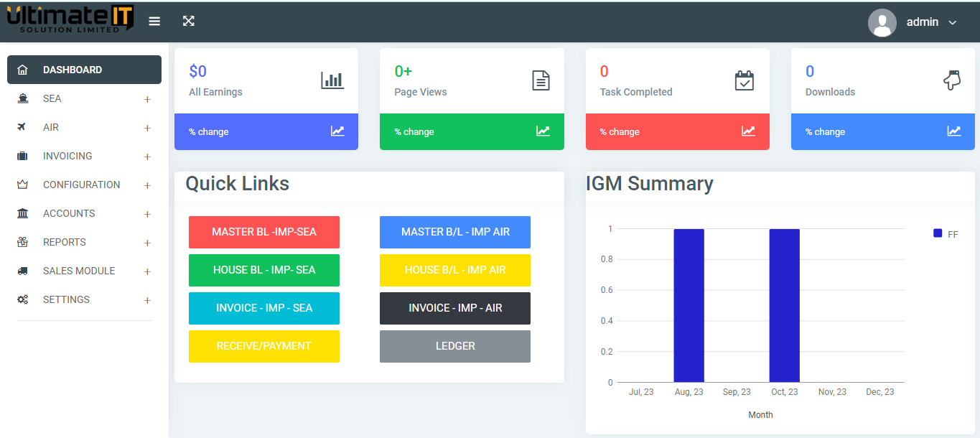Click the calendar check icon on Task Completed
The height and width of the screenshot is (438, 980).
pyautogui.click(x=745, y=80)
